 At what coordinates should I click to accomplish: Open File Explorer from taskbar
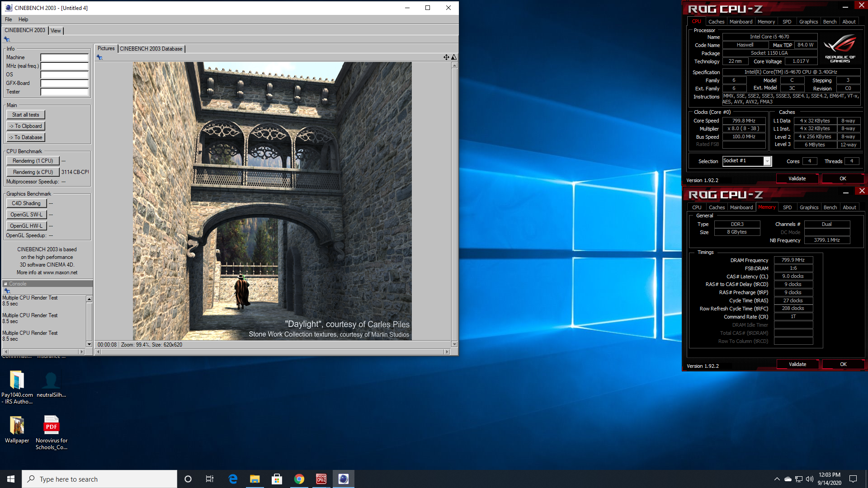tap(255, 479)
